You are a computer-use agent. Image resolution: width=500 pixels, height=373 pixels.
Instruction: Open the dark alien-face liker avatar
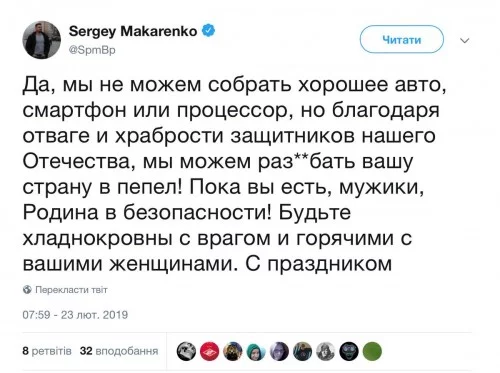[x=349, y=351]
